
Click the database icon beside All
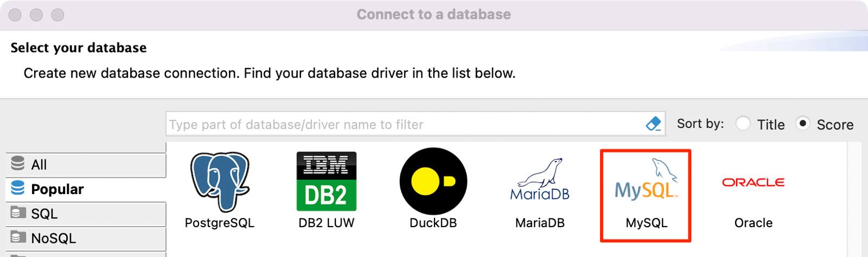tap(18, 164)
